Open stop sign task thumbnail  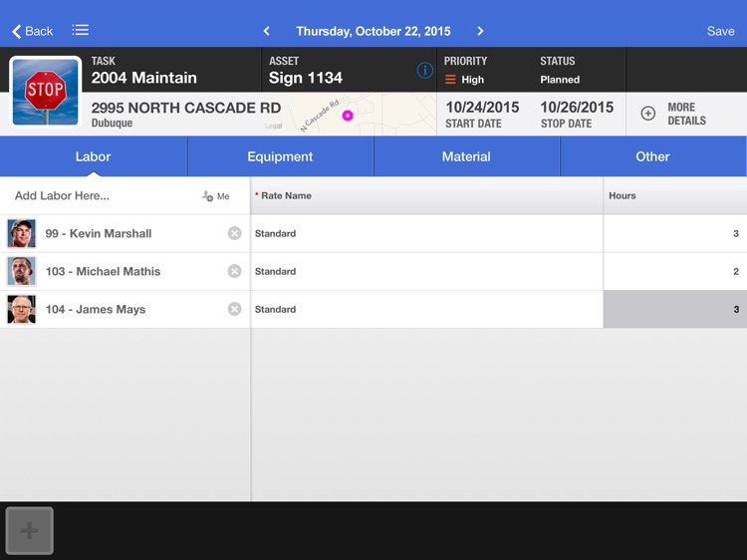click(45, 92)
